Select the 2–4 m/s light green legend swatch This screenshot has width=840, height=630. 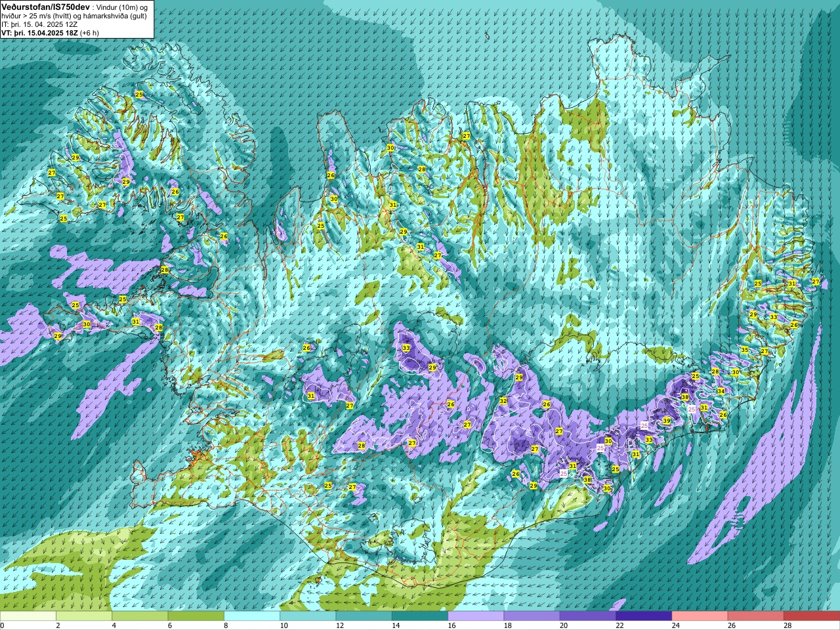click(84, 616)
